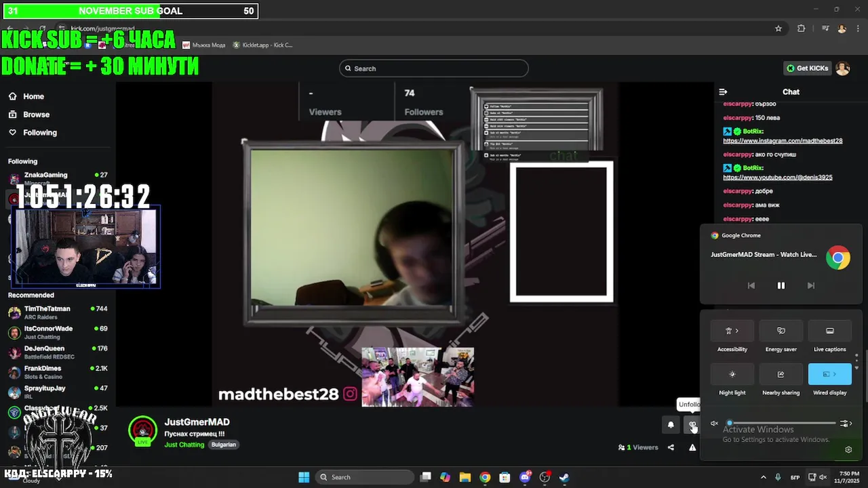Screen dimensions: 868x488
Task: Click the Get KICKs button
Action: tap(807, 68)
